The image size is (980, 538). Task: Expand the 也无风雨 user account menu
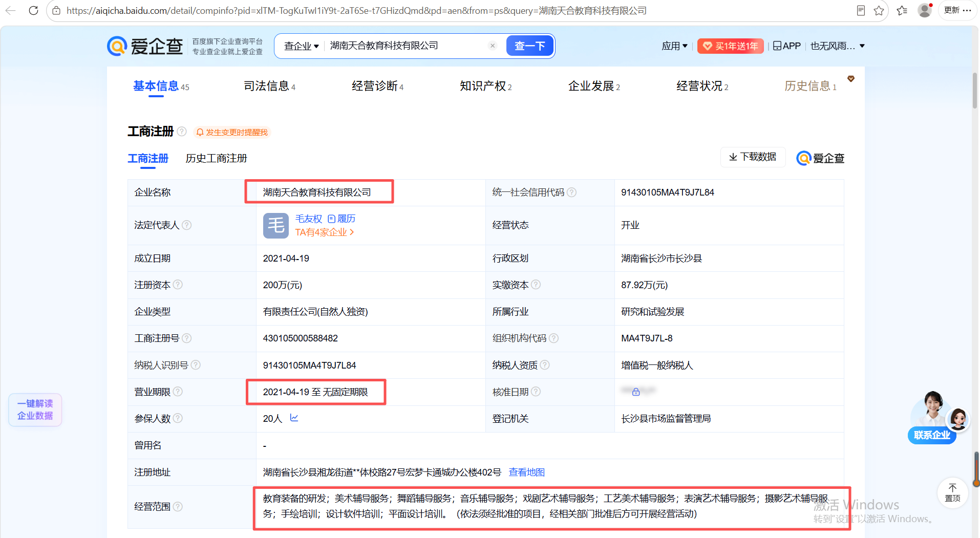point(838,46)
